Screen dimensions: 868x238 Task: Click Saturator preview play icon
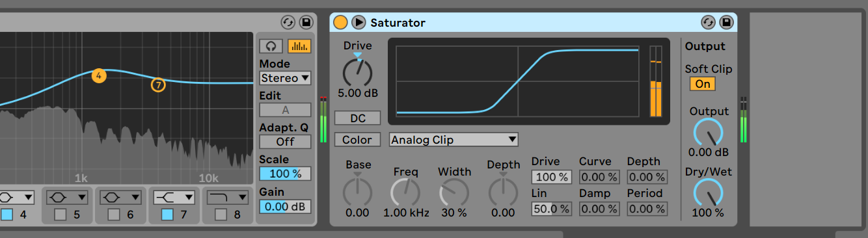359,22
